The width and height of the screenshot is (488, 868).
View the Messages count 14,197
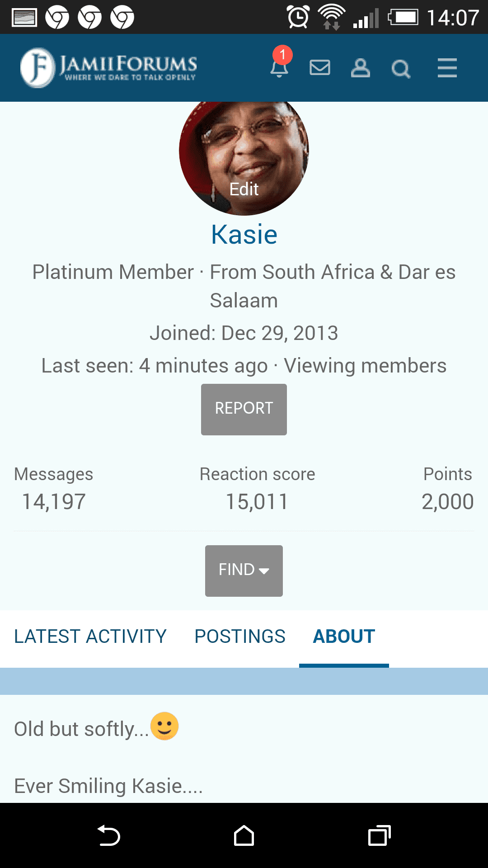[x=54, y=501]
